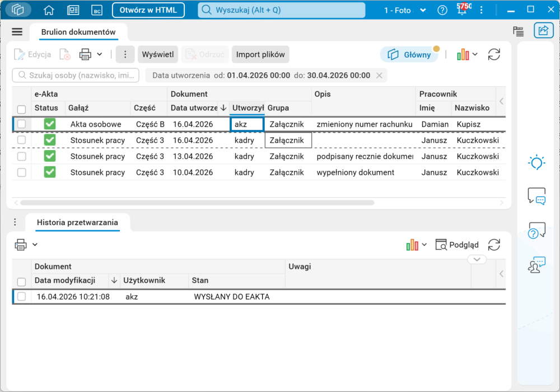The height and width of the screenshot is (392, 560).
Task: Tick the checkbox for Akta osobowe row
Action: click(x=21, y=124)
